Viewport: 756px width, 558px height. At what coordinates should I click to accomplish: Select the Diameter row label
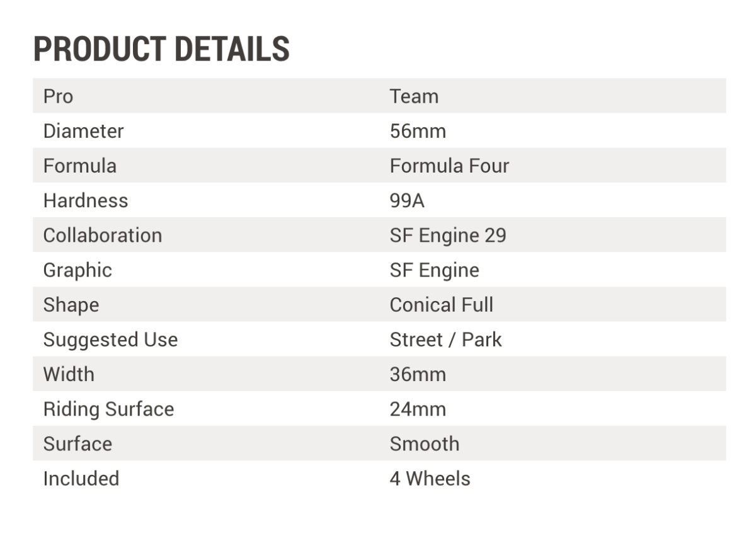[83, 131]
